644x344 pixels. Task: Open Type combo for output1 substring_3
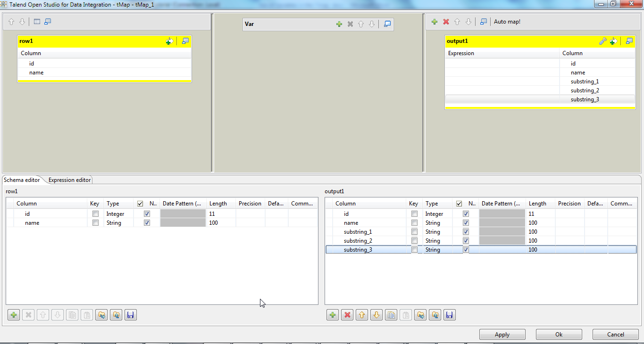pos(438,250)
